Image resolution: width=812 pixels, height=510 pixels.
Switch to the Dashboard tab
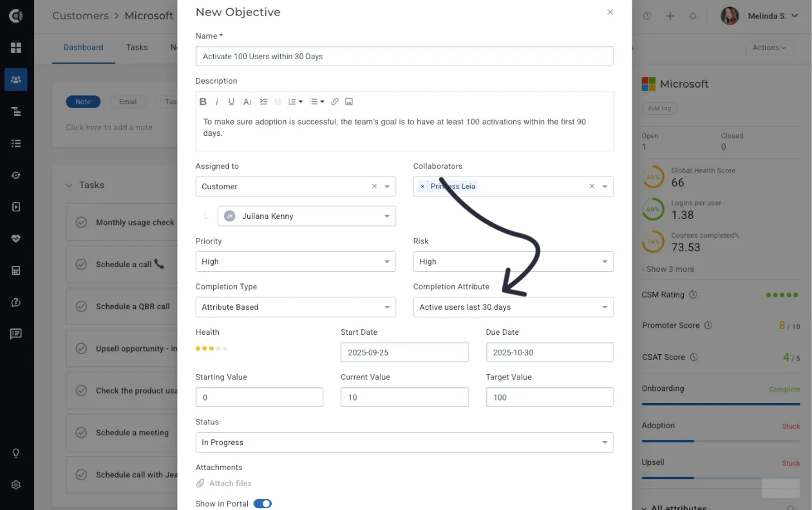(x=84, y=48)
